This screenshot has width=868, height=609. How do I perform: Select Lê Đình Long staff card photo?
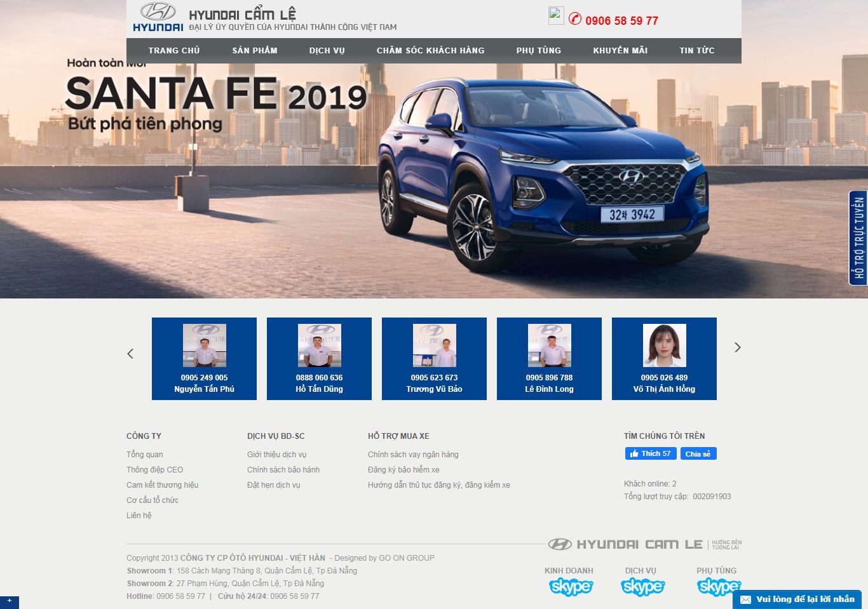click(550, 345)
